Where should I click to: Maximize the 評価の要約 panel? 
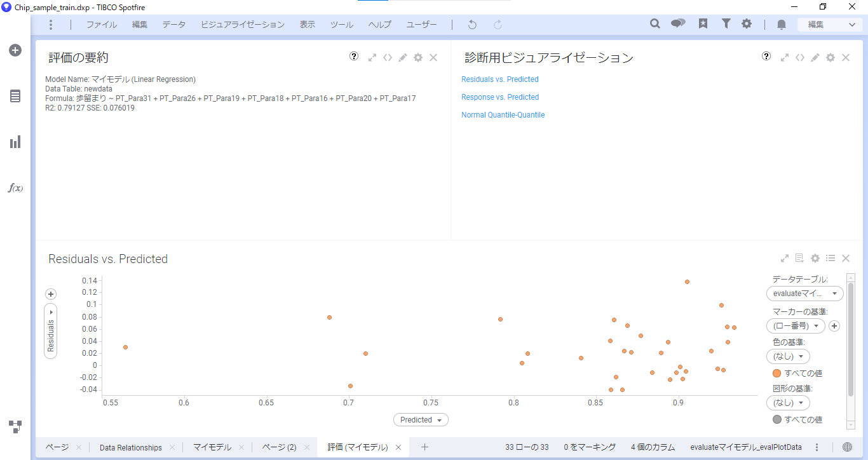click(x=372, y=57)
